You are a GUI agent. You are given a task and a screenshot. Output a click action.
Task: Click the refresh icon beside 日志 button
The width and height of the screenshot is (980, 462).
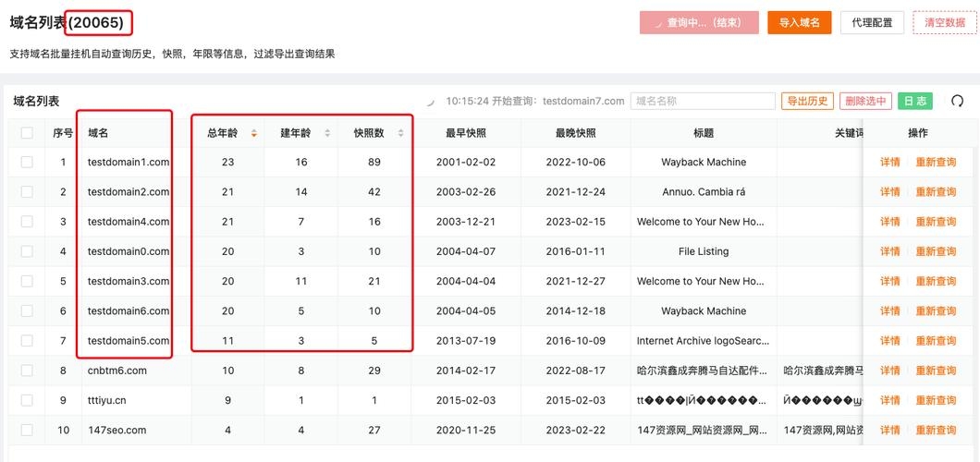coord(957,101)
